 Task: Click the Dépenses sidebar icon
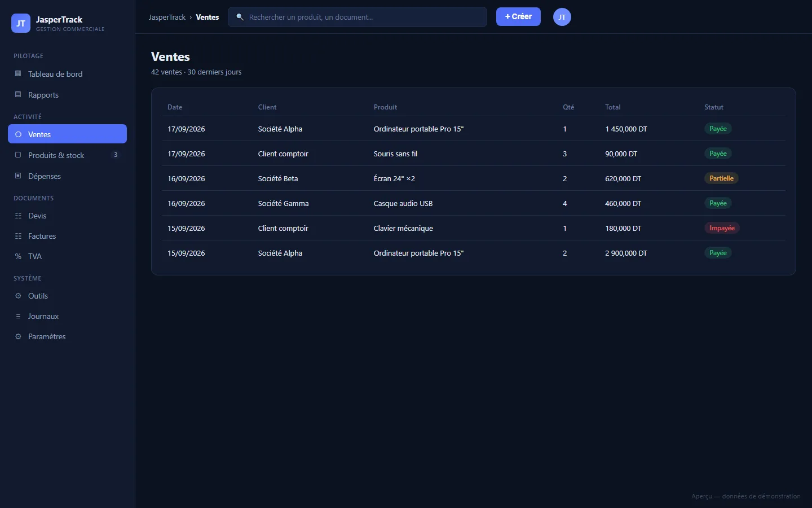coord(18,176)
